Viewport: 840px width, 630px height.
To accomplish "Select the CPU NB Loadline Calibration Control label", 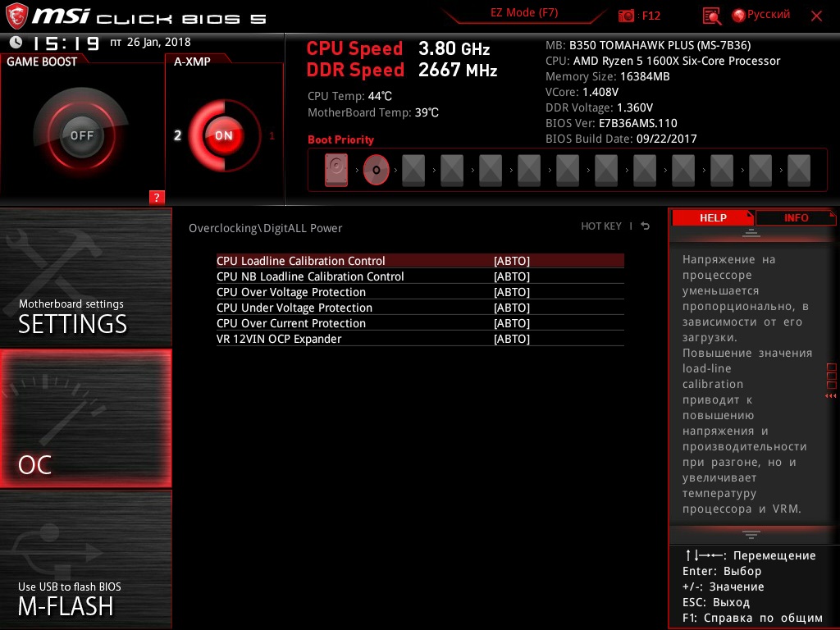I will (310, 276).
